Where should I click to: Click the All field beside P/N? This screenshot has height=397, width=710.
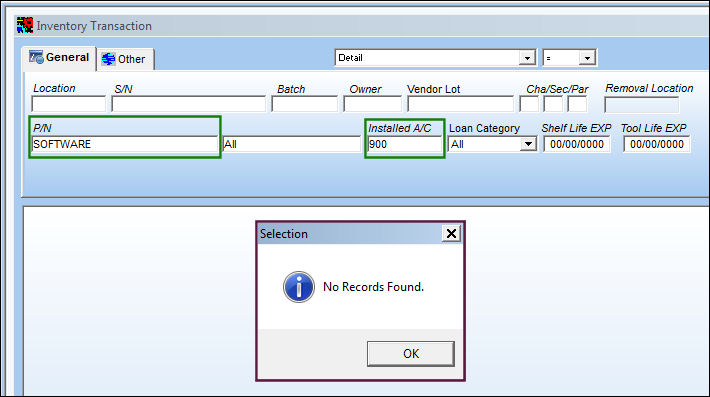[x=292, y=144]
